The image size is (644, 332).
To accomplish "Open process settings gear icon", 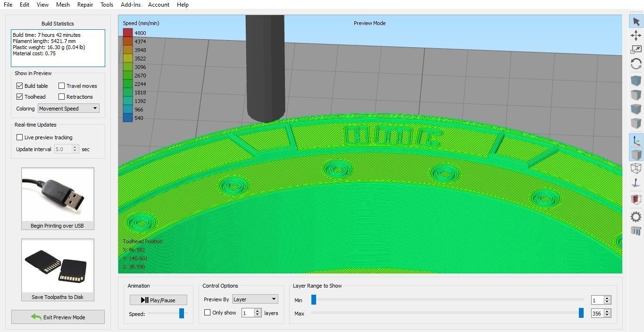I will click(636, 217).
